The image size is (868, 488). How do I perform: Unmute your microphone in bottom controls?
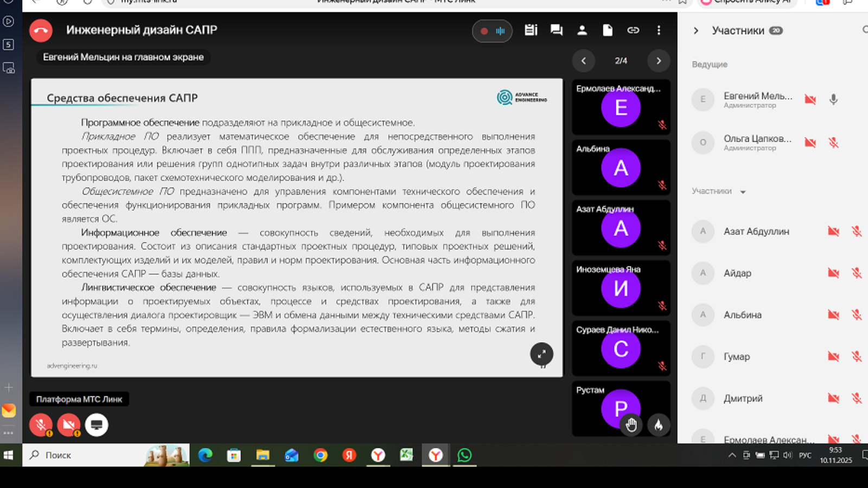tap(41, 425)
